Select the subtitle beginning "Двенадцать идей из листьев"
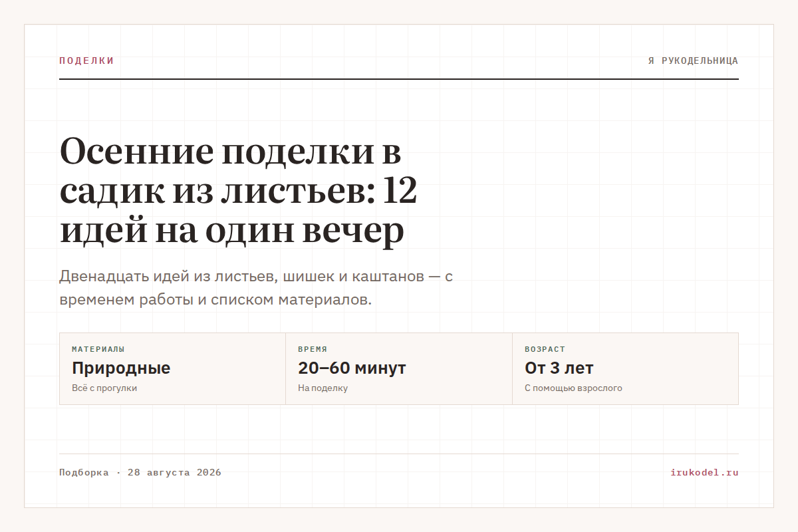The width and height of the screenshot is (798, 532). point(256,288)
